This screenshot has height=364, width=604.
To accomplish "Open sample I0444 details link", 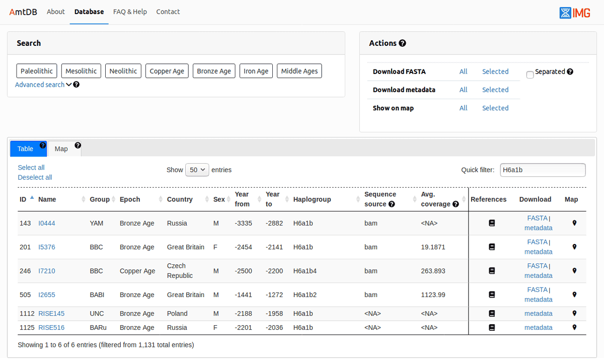I will point(47,223).
